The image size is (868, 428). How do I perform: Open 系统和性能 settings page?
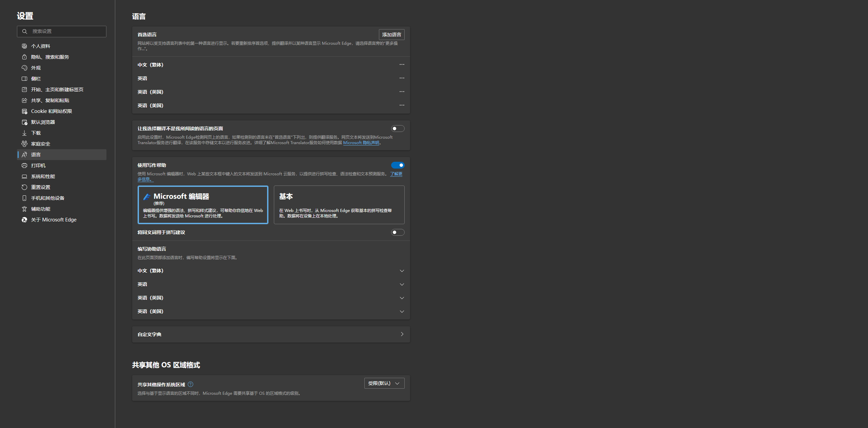[x=43, y=176]
